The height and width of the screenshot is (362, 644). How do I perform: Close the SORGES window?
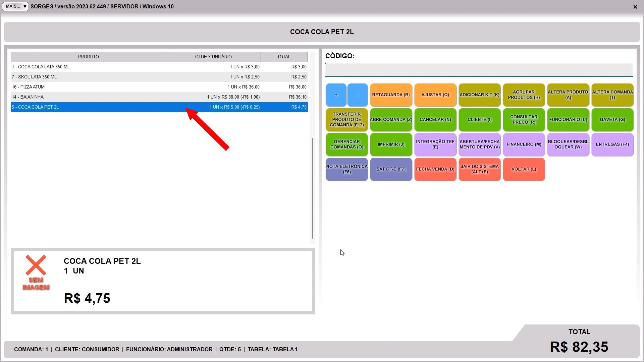pyautogui.click(x=635, y=7)
